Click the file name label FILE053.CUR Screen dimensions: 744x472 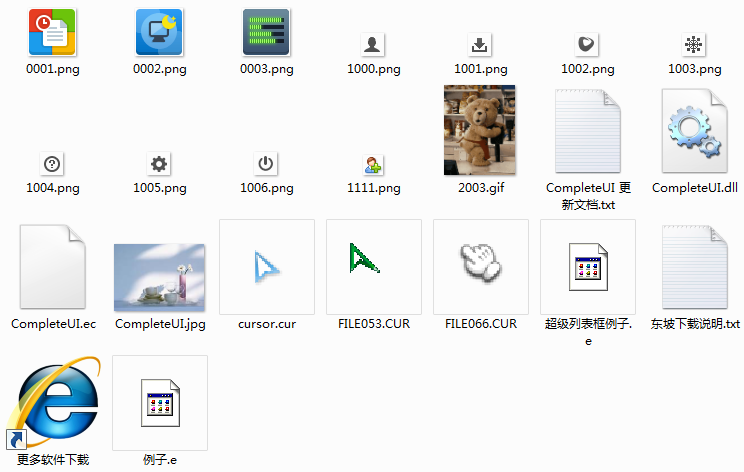pos(374,324)
